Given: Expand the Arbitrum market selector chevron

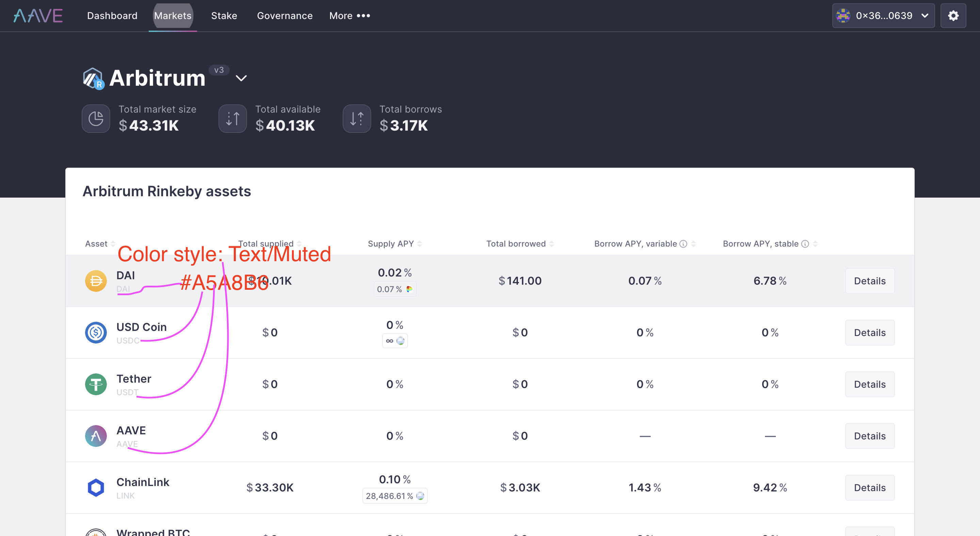Looking at the screenshot, I should [241, 78].
